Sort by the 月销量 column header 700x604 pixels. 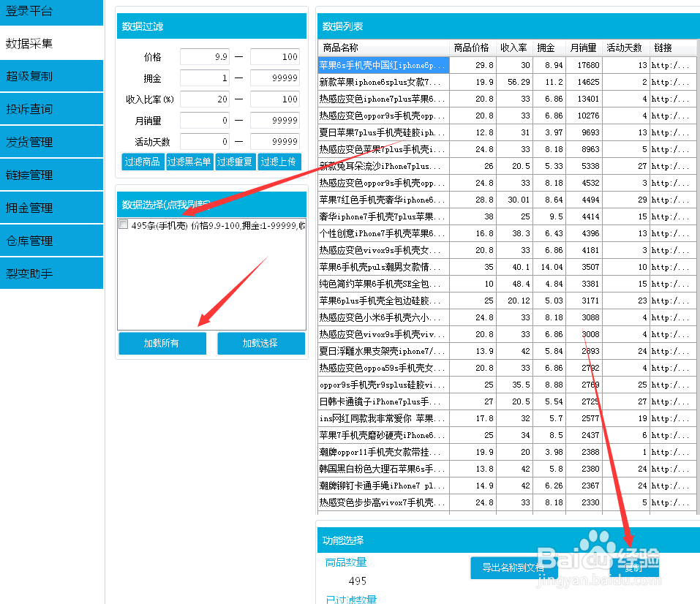pyautogui.click(x=584, y=48)
